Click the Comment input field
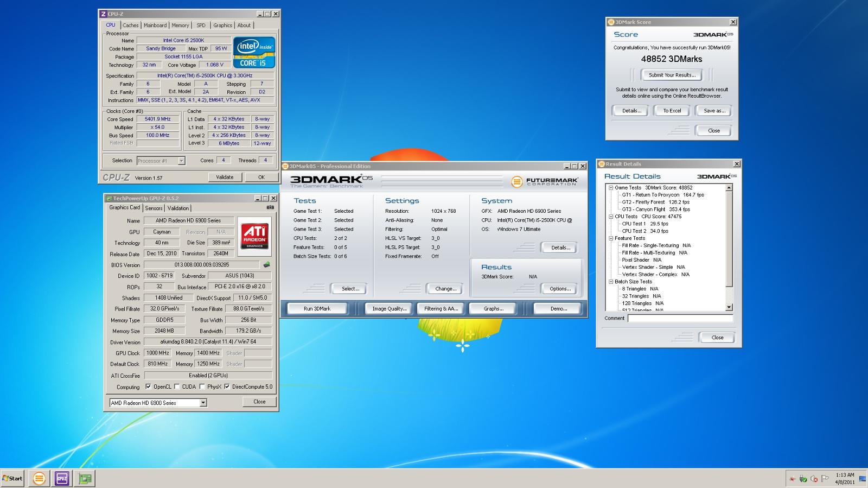The width and height of the screenshot is (868, 488). pyautogui.click(x=680, y=318)
